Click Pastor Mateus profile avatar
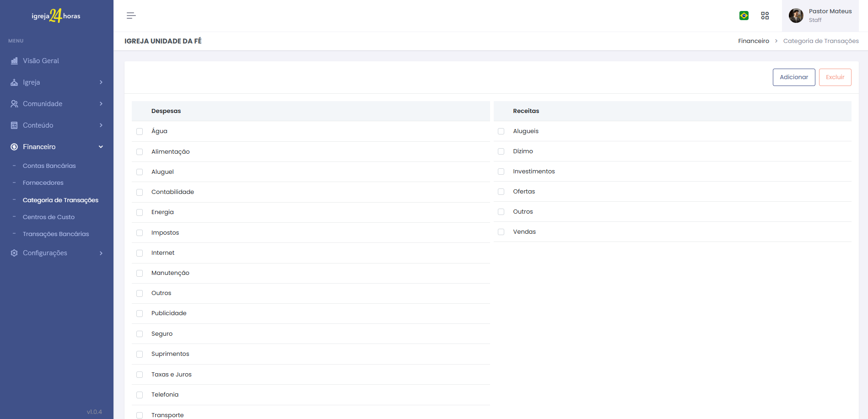Viewport: 868px width, 419px height. [x=796, y=16]
